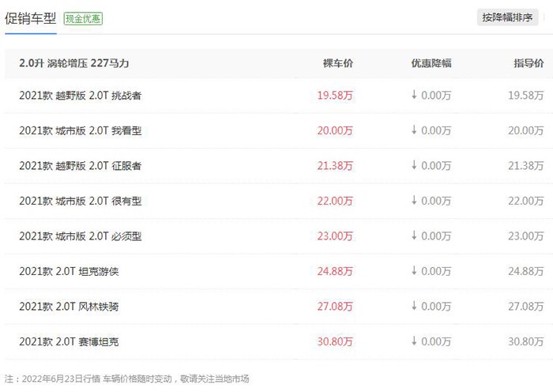The height and width of the screenshot is (392, 553).
Task: Click the gray 24.88万 guide price
Action: pos(526,271)
